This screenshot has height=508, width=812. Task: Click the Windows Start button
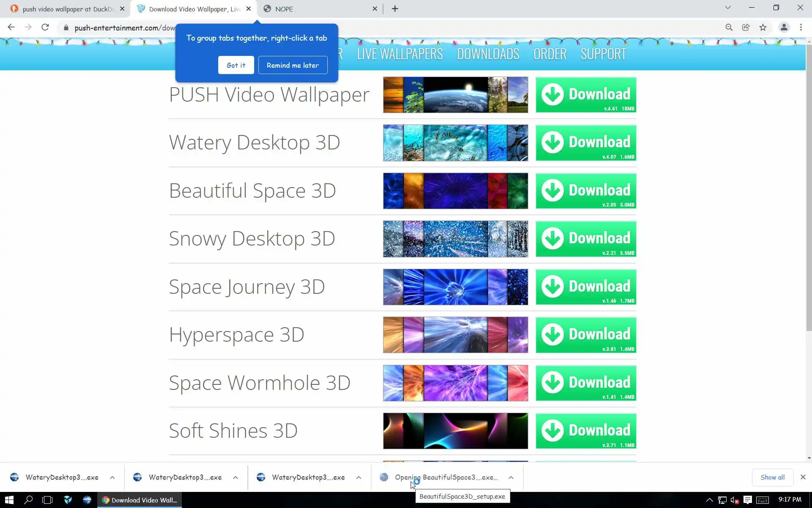pyautogui.click(x=9, y=500)
